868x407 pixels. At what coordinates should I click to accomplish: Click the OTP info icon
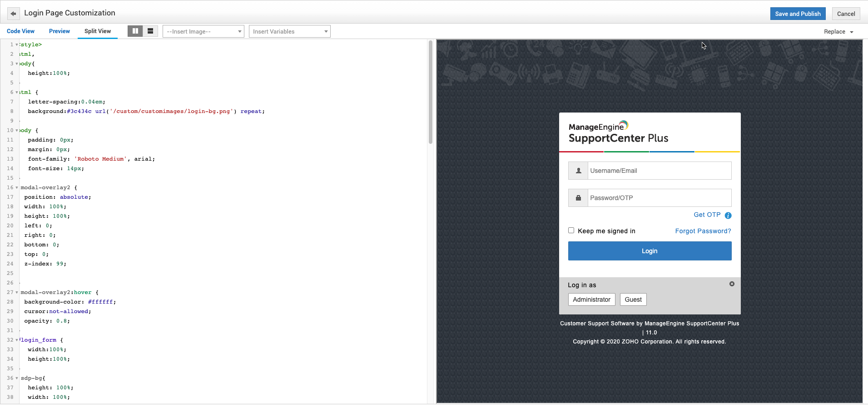coord(728,216)
